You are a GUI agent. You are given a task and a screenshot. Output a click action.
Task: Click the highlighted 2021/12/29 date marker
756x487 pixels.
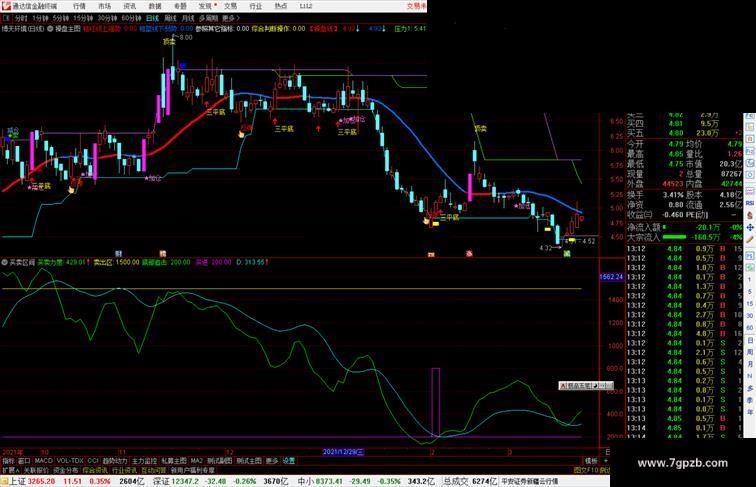tap(343, 452)
